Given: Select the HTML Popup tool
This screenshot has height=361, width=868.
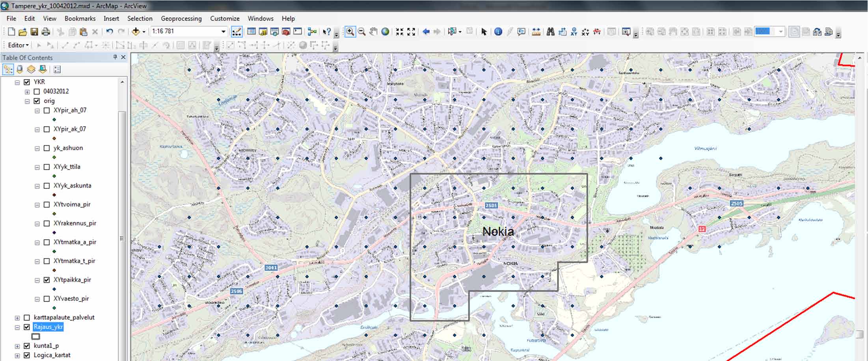Looking at the screenshot, I should (x=522, y=32).
